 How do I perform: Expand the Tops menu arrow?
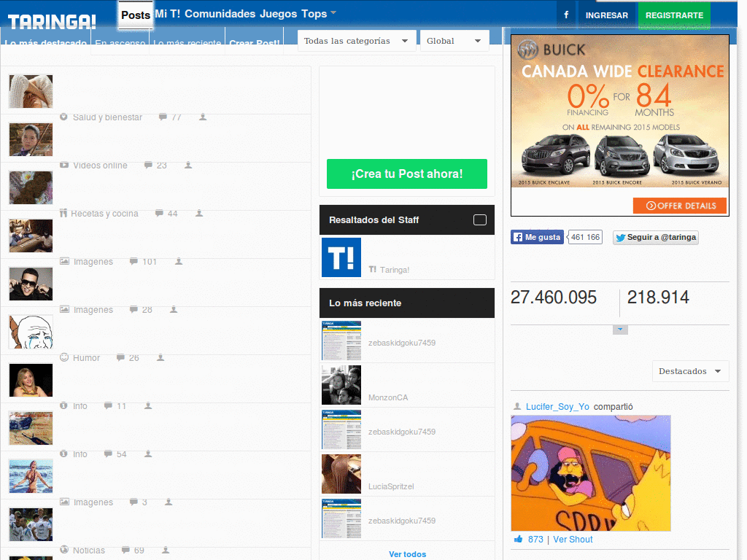333,13
